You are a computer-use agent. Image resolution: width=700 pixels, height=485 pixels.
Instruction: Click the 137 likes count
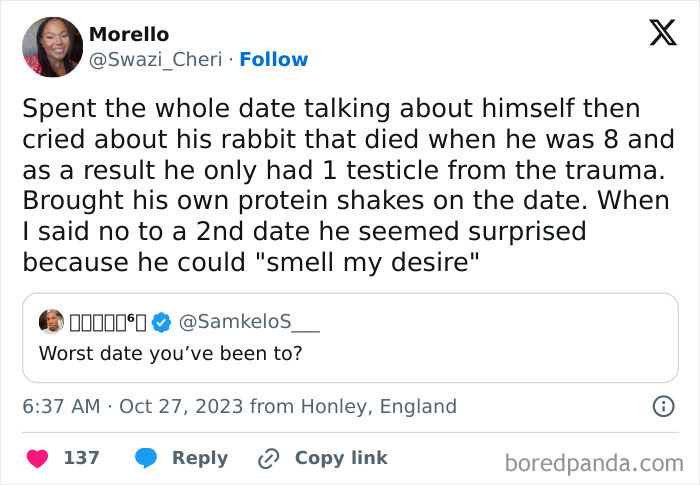(81, 458)
